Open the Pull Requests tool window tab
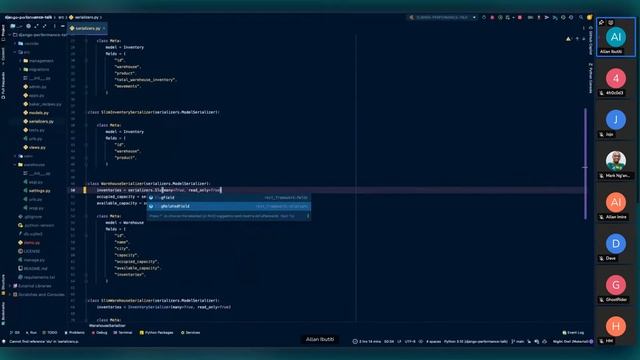The image size is (640, 360). (x=3, y=86)
